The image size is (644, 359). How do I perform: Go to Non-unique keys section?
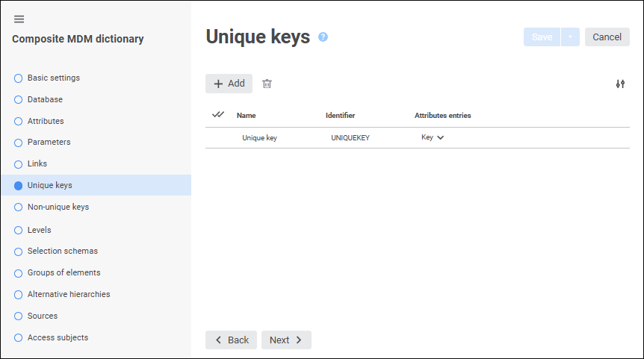coord(58,207)
